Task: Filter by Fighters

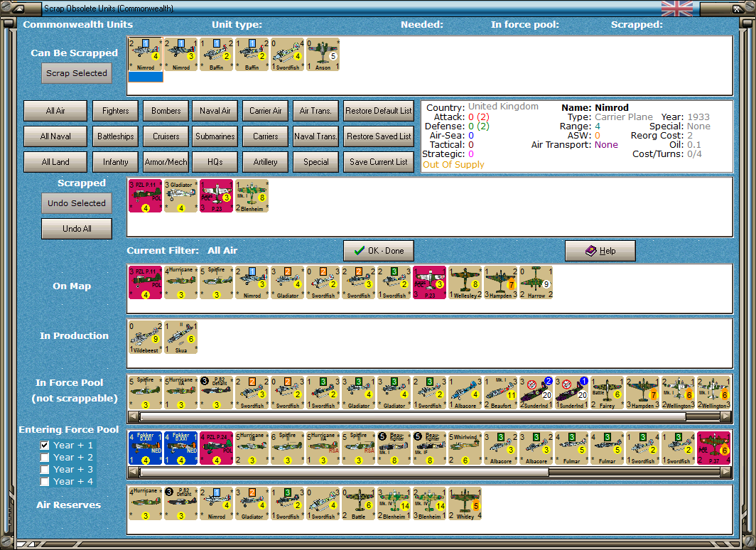Action: click(115, 111)
